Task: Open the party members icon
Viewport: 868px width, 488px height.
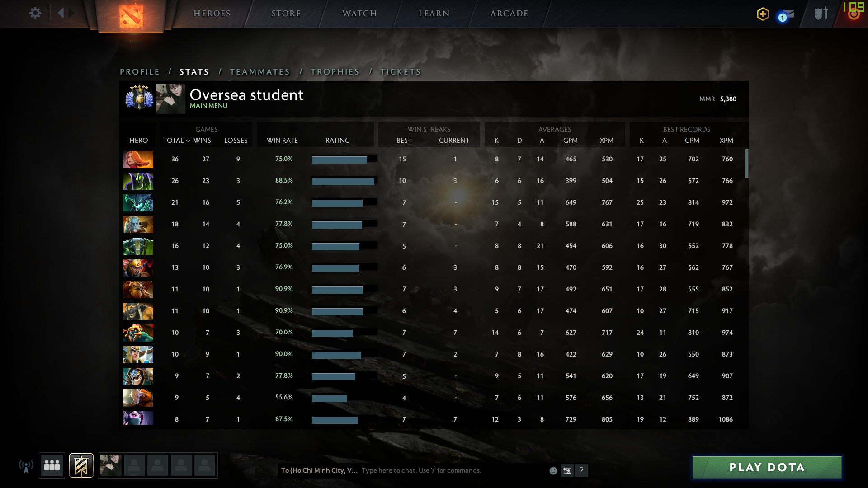Action: coord(52,465)
